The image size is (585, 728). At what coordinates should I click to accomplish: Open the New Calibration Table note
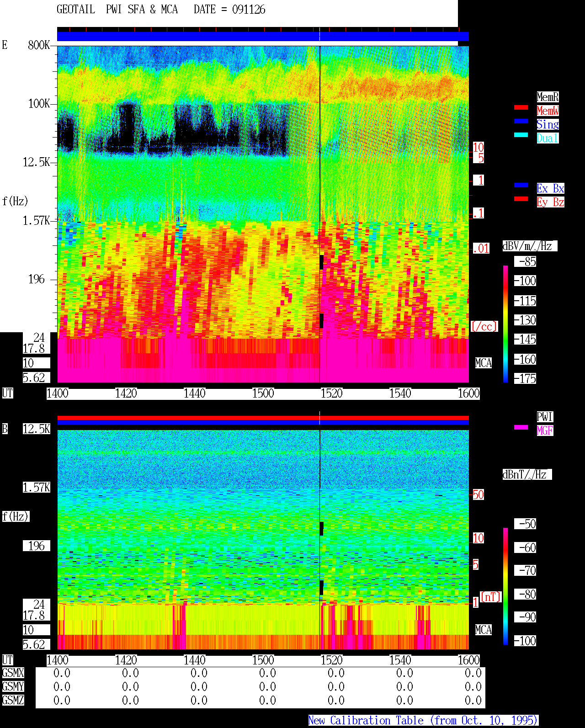[423, 720]
